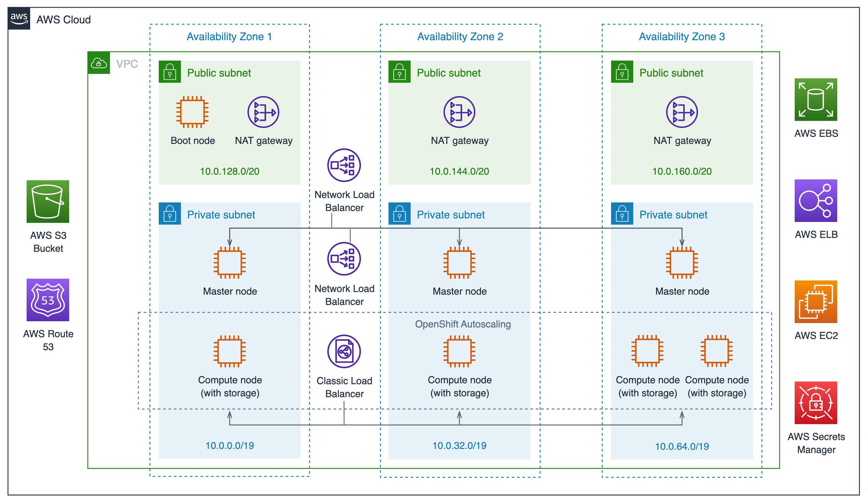Click the Boot node chip icon
Viewport: 868px width, 503px height.
(x=192, y=112)
